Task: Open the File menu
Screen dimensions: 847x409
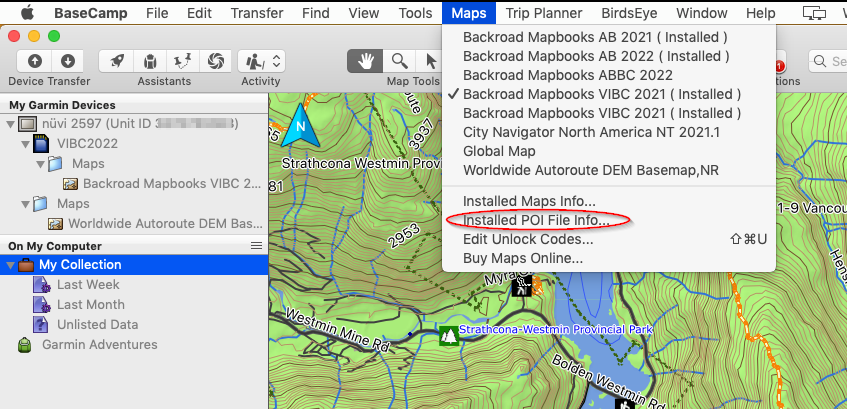Action: click(x=157, y=13)
